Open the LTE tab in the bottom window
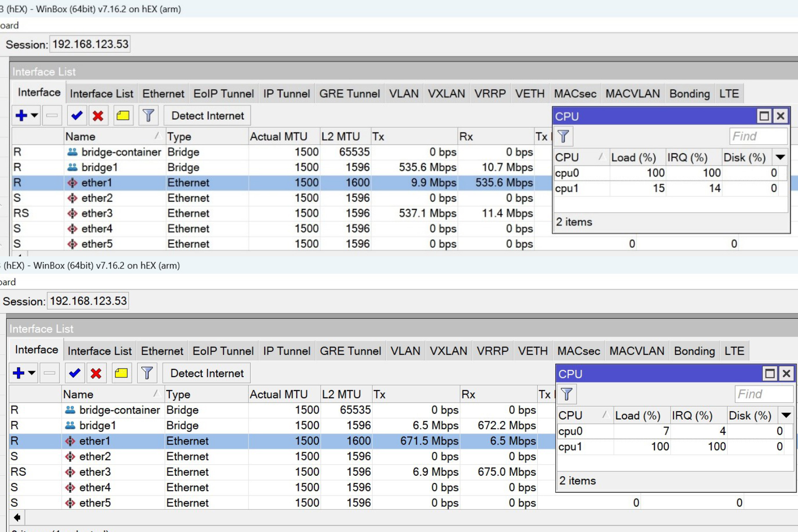This screenshot has height=532, width=798. 734,351
